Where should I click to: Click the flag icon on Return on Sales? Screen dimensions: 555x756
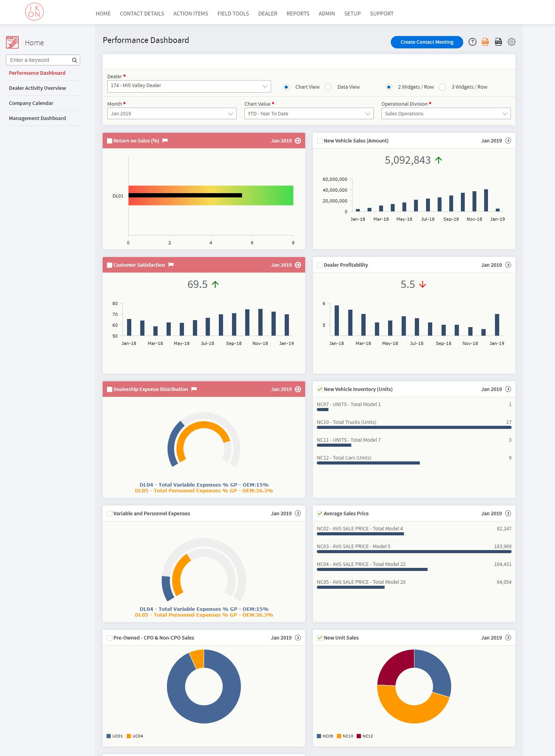pyautogui.click(x=165, y=141)
